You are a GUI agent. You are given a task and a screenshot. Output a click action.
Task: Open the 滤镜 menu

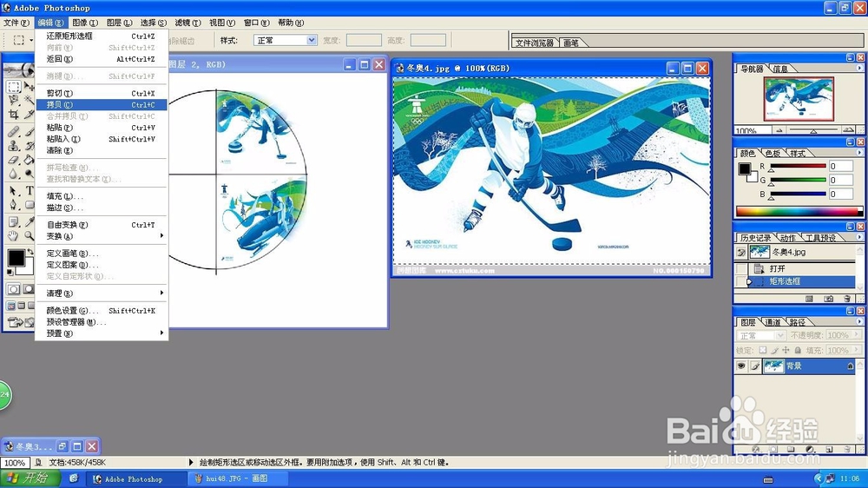187,23
